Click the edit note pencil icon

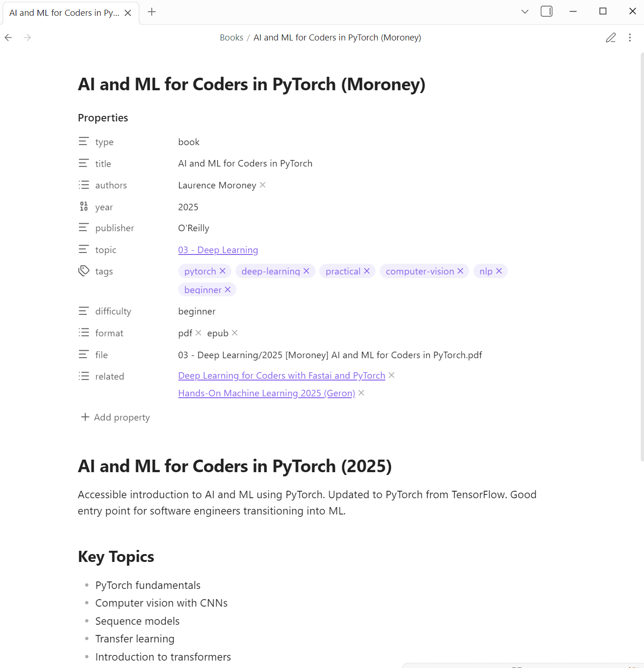pyautogui.click(x=610, y=38)
